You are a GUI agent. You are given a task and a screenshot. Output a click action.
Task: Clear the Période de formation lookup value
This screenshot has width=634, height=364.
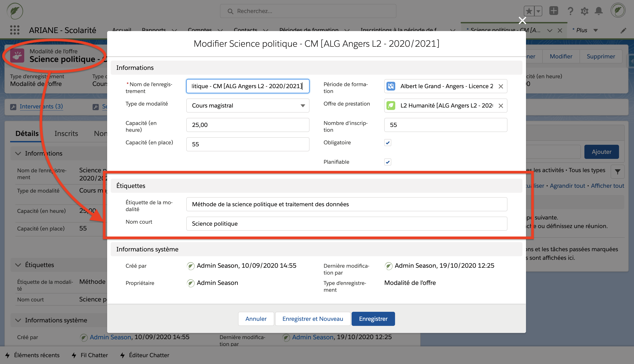point(500,86)
